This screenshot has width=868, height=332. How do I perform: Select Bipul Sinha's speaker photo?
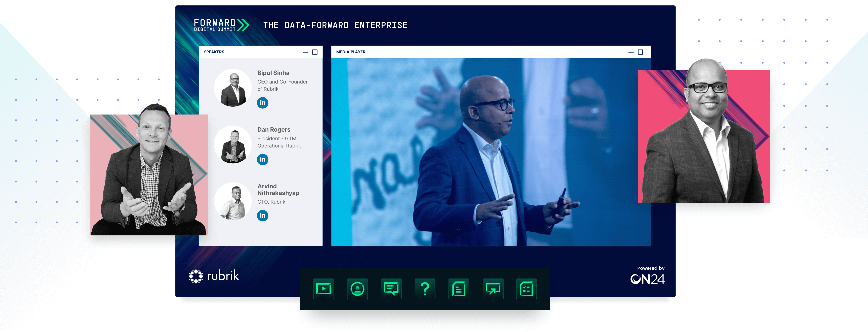pyautogui.click(x=233, y=88)
